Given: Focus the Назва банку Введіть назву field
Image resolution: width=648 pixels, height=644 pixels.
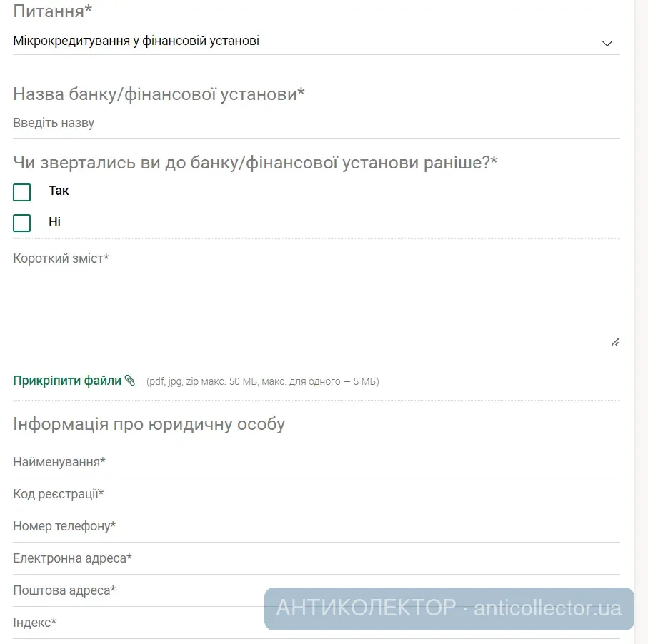Looking at the screenshot, I should (314, 123).
